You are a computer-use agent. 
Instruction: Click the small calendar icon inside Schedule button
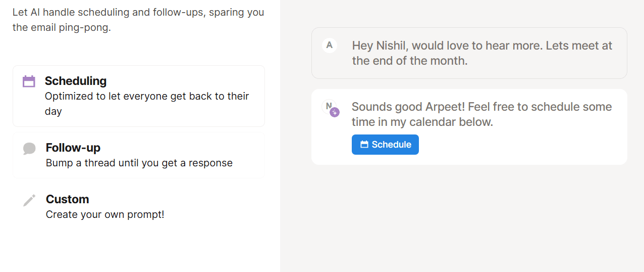[x=364, y=145]
